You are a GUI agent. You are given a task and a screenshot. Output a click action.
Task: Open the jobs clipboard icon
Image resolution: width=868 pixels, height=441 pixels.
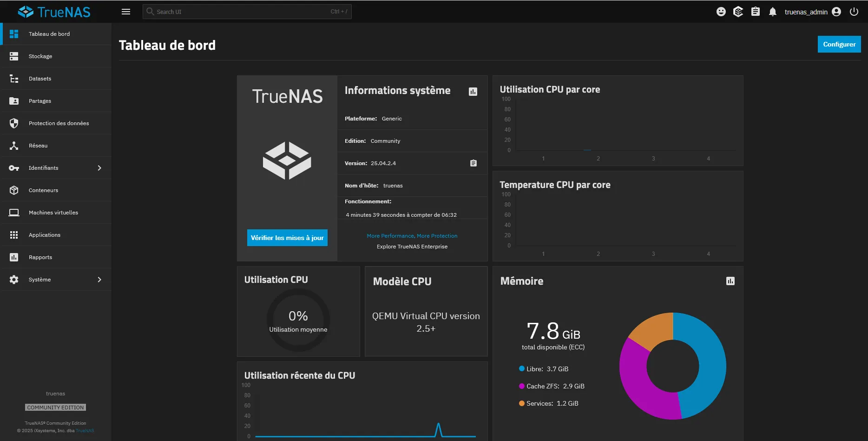756,12
